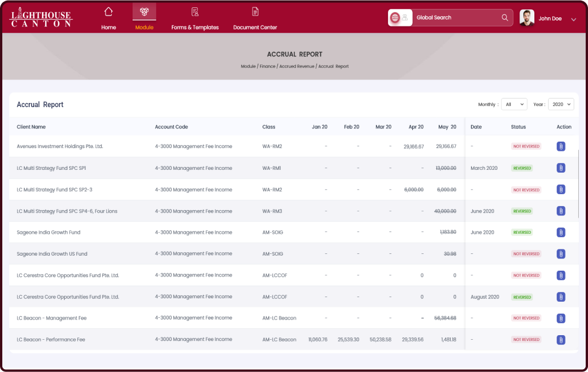Open attachment icon for LC Cerestra not reversed row

pos(561,275)
